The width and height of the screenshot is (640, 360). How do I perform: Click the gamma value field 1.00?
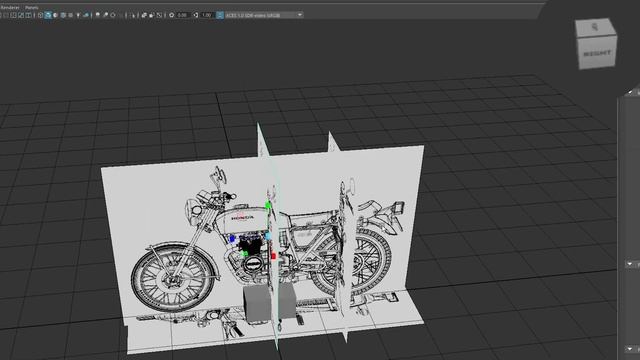click(207, 15)
